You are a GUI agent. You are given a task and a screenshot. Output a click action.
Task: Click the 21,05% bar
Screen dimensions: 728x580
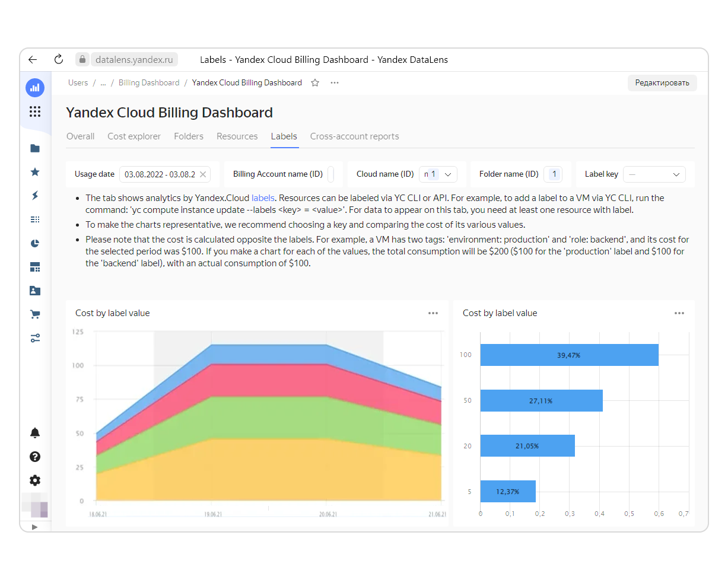527,446
